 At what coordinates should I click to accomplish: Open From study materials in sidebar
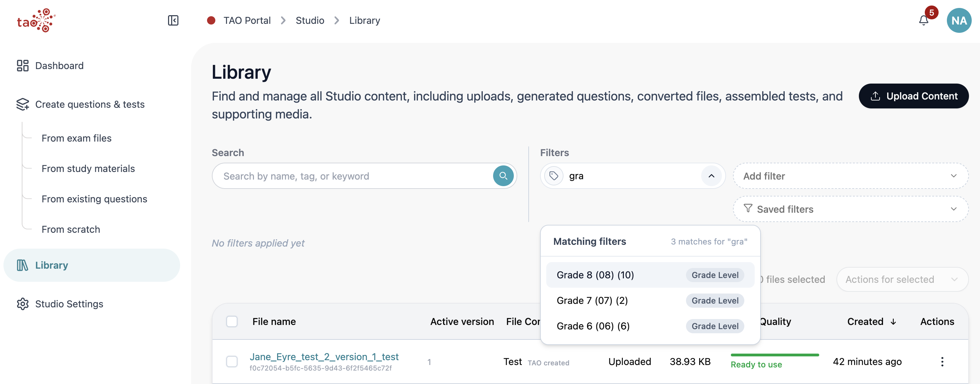(88, 169)
